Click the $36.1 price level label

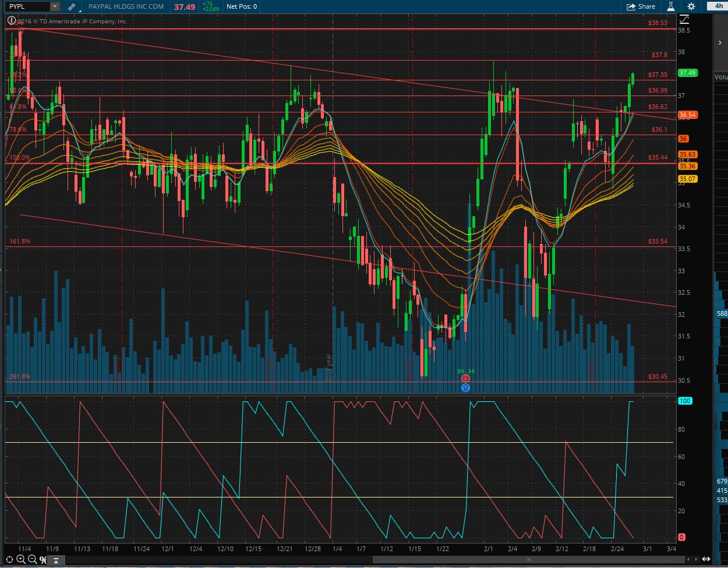pyautogui.click(x=659, y=129)
